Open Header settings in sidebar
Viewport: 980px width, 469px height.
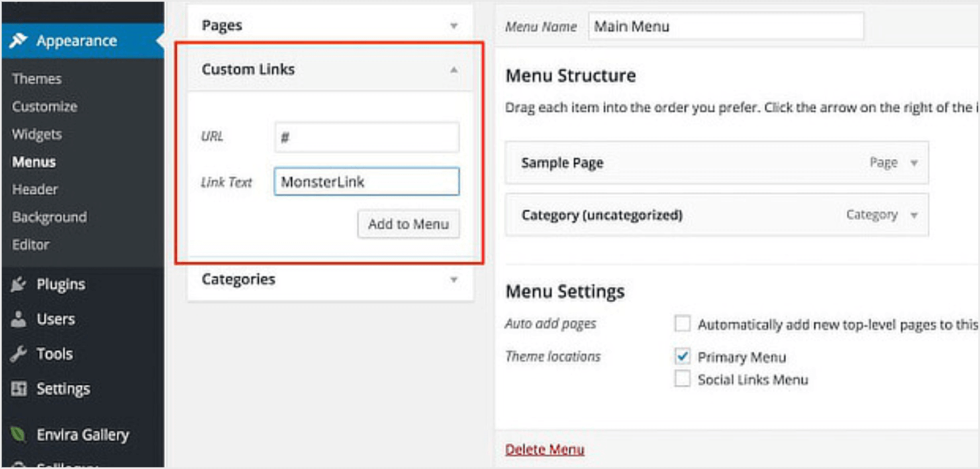pos(34,189)
